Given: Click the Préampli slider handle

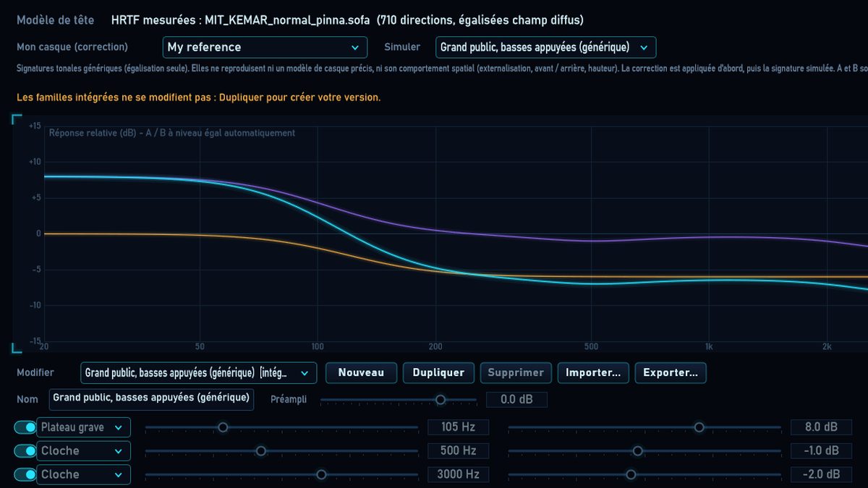Looking at the screenshot, I should [x=440, y=400].
